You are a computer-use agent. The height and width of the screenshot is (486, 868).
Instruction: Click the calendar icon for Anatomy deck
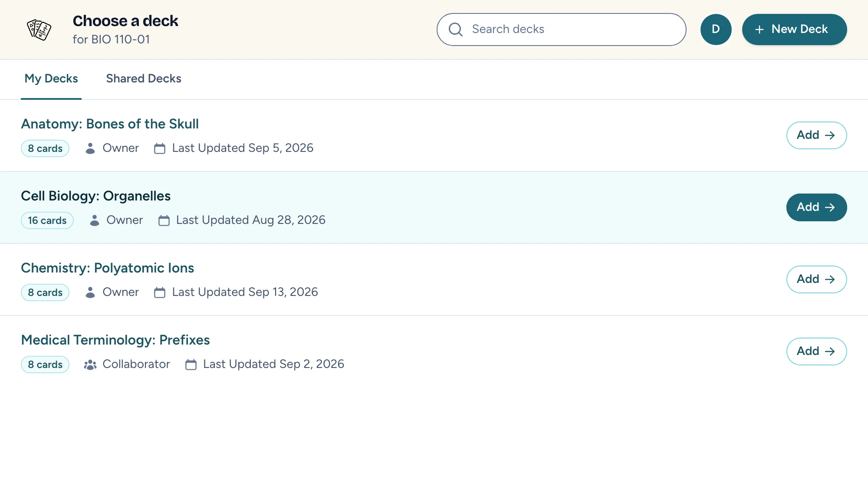[x=160, y=148]
